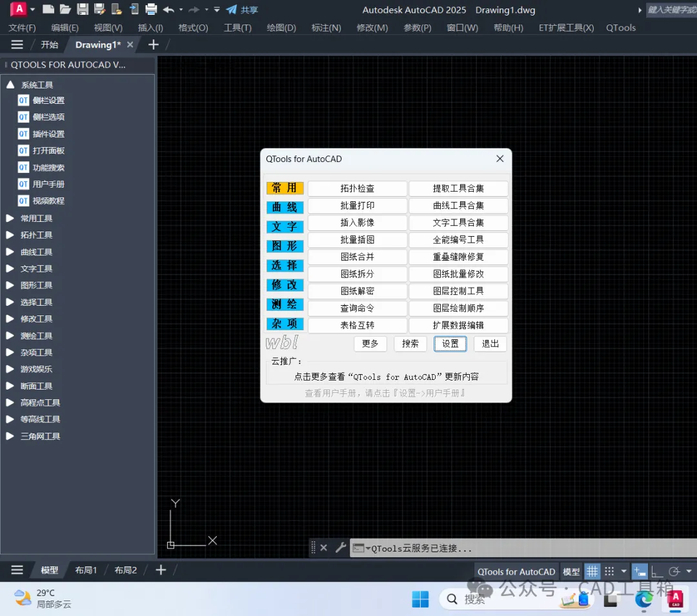Image resolution: width=697 pixels, height=616 pixels.
Task: Expand the 测绘工具 tree group
Action: (x=10, y=335)
